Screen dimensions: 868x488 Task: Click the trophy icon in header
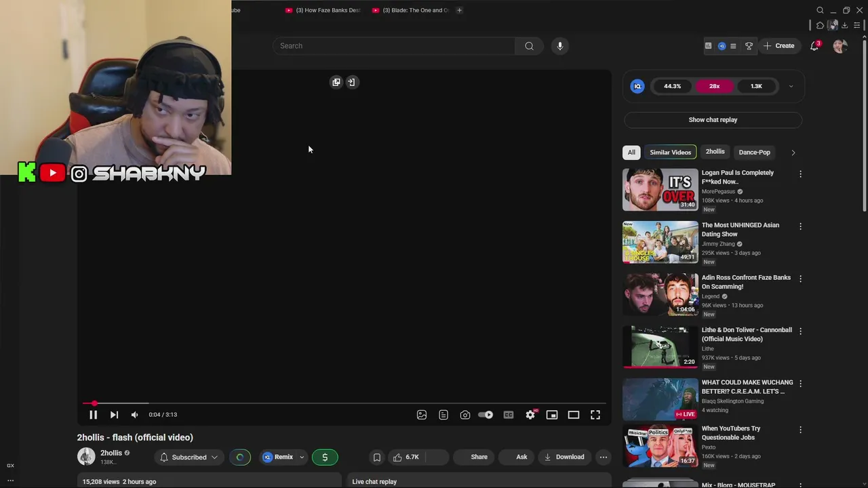749,46
